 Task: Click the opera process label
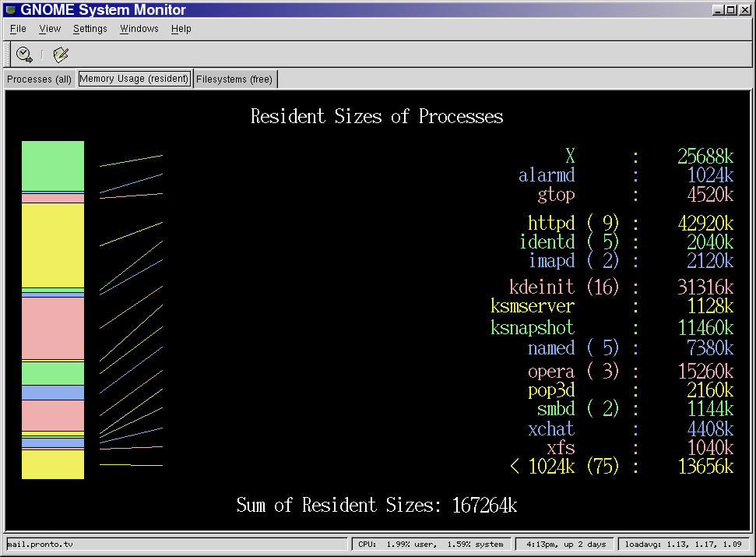pos(551,372)
